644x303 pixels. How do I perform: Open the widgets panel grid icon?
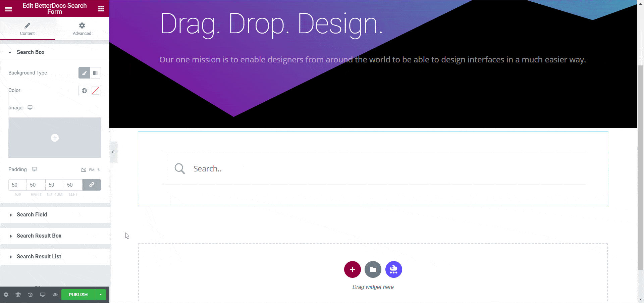tap(101, 8)
